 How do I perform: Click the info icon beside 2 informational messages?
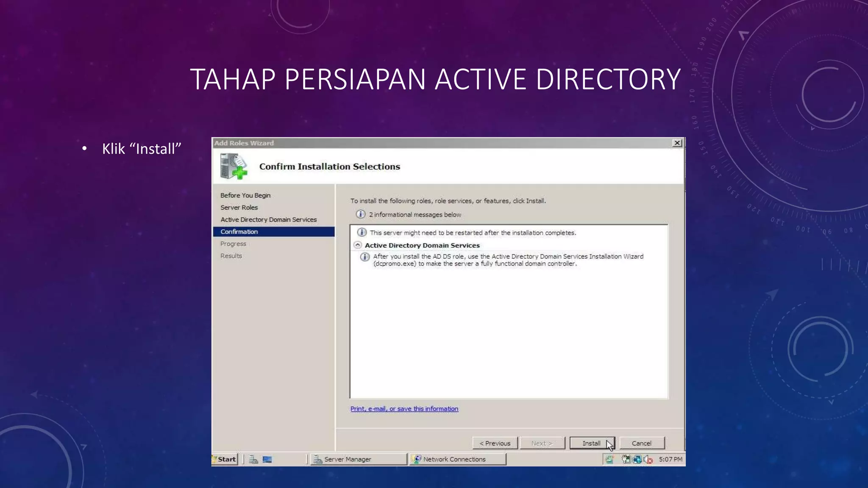tap(361, 214)
